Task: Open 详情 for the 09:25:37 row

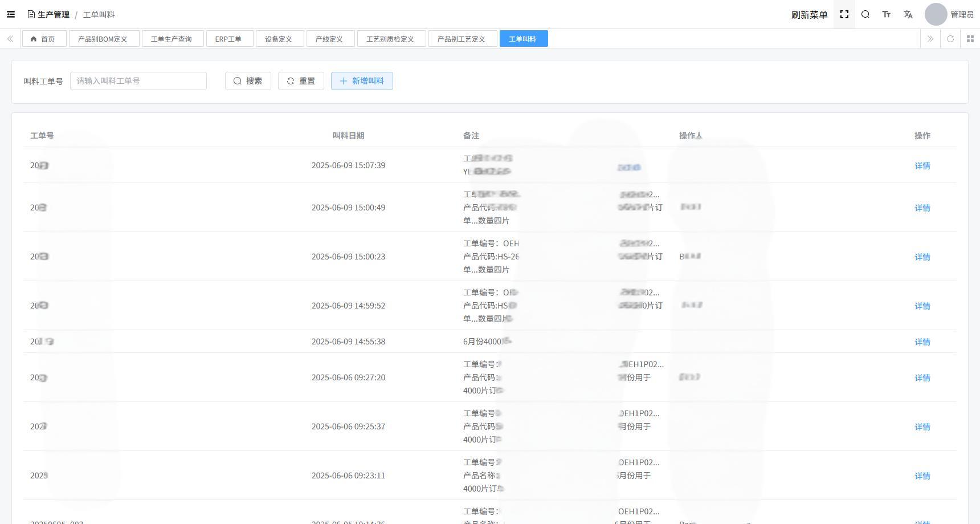Action: click(x=922, y=427)
